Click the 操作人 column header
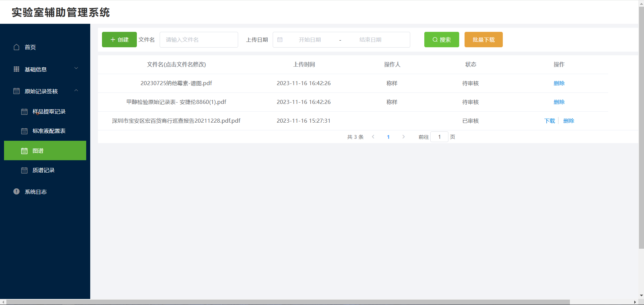Image resolution: width=644 pixels, height=305 pixels. [x=392, y=64]
